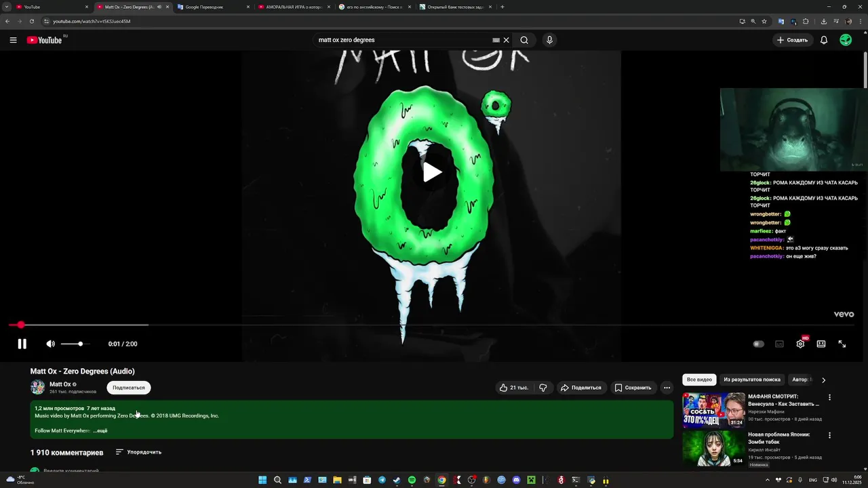
Task: Pause the video with player button
Action: pyautogui.click(x=22, y=344)
